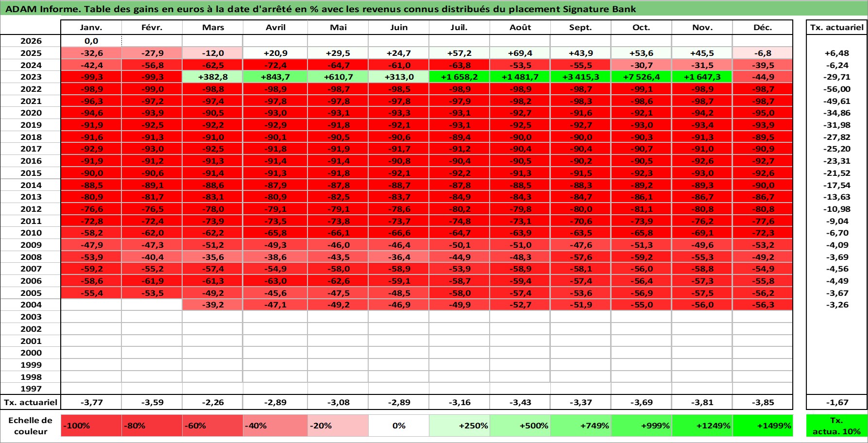Viewport: 868px width, 443px height.
Task: Click the 'Janv.' column header
Action: pos(91,27)
